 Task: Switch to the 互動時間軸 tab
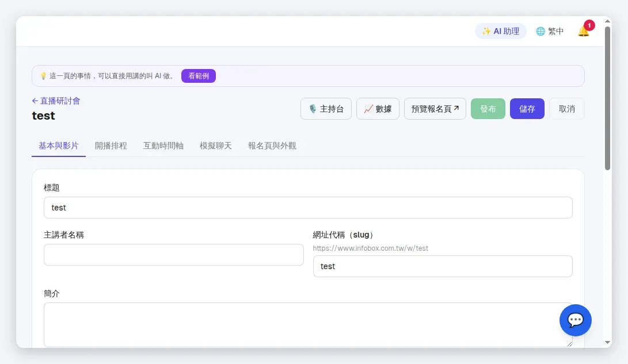[x=163, y=146]
